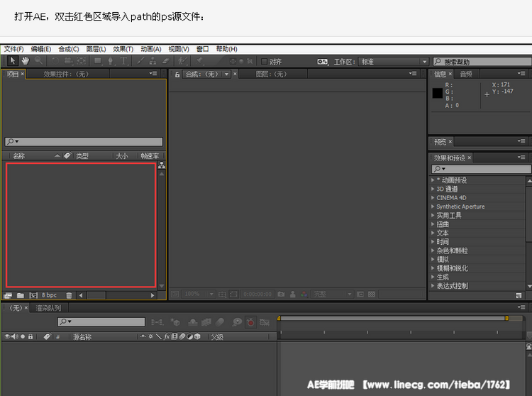Enable the 对齐 snapping checkbox
This screenshot has width=532, height=396.
pos(264,62)
